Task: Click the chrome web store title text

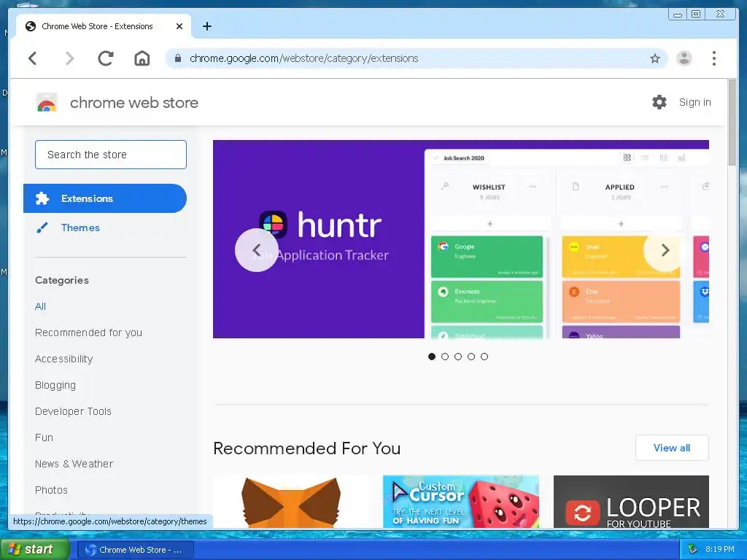Action: pos(134,102)
